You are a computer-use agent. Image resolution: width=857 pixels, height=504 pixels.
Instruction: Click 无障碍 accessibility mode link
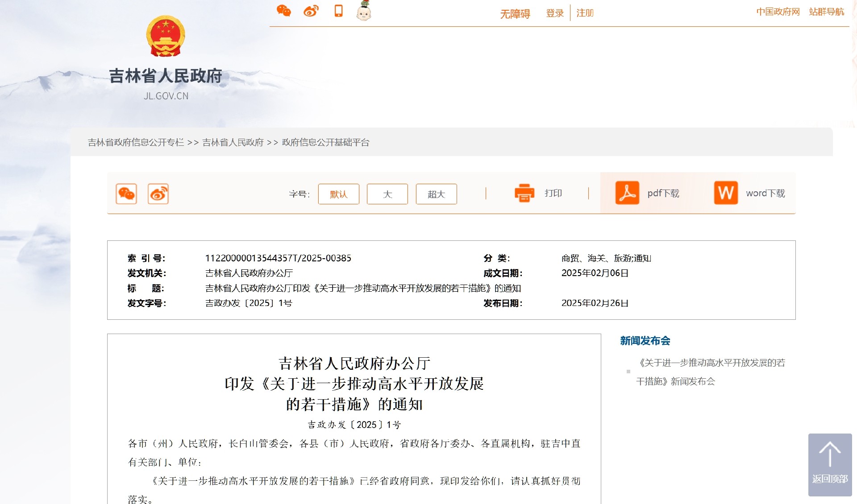click(x=515, y=14)
